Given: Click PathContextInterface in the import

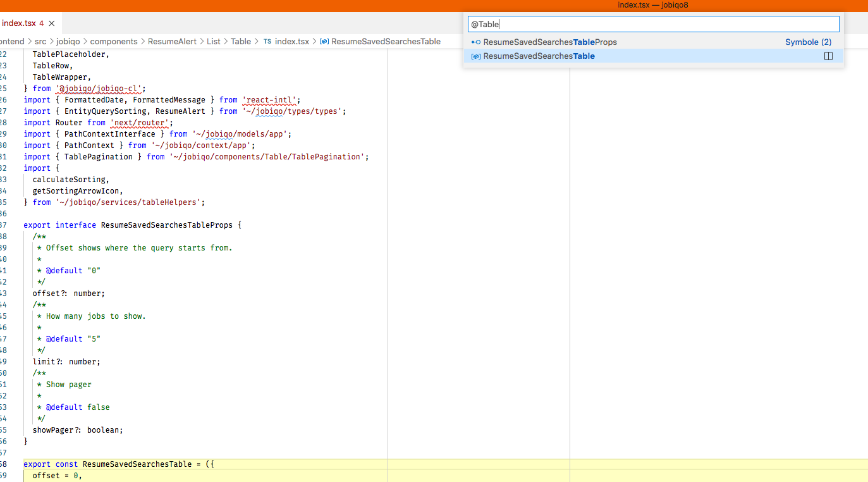Looking at the screenshot, I should coord(109,133).
